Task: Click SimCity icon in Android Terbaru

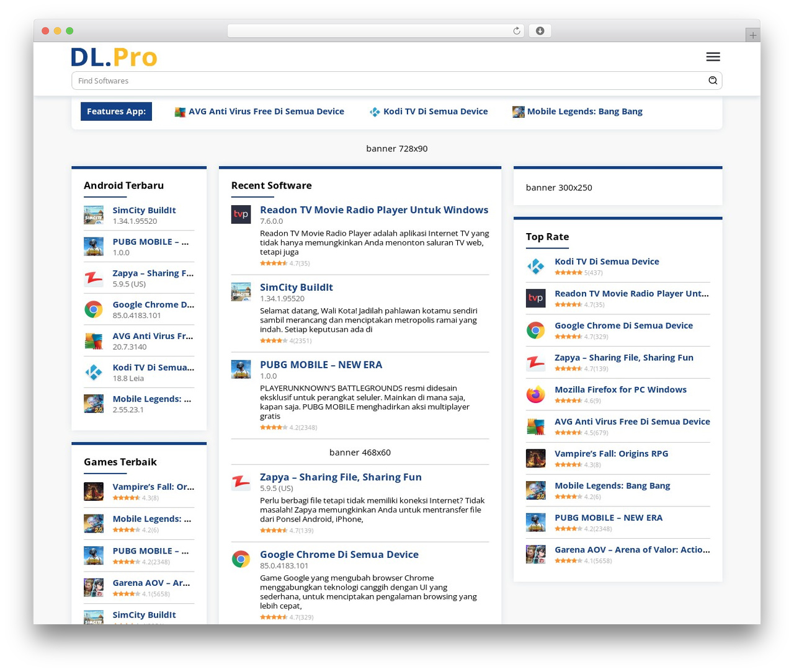Action: [x=94, y=215]
